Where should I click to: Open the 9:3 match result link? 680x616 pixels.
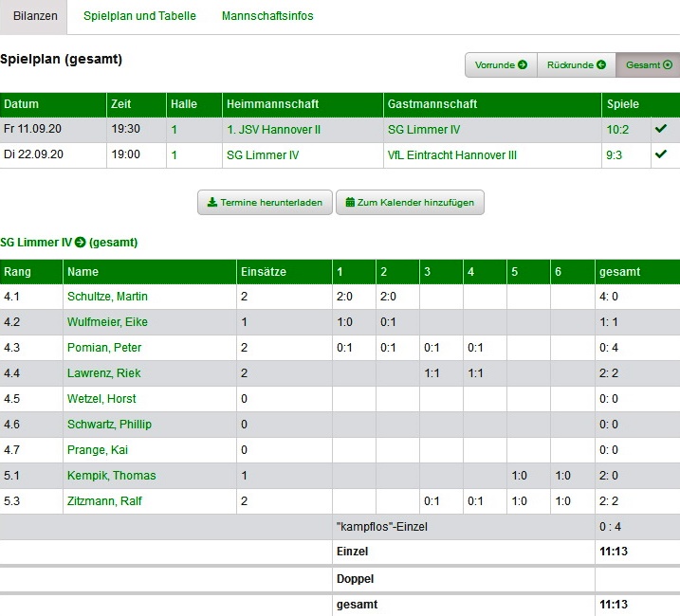coord(614,155)
